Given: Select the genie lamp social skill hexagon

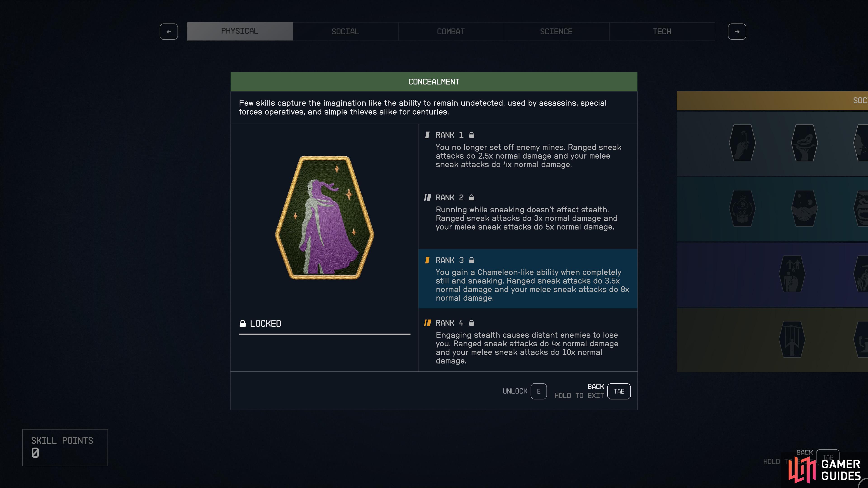Looking at the screenshot, I should pos(804,143).
